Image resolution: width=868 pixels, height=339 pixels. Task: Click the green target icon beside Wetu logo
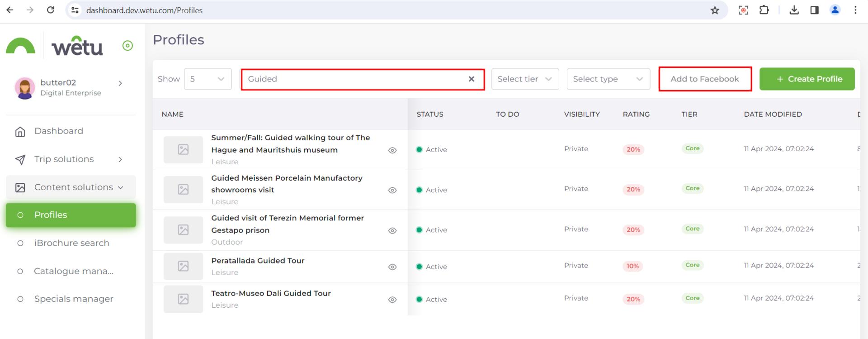pos(127,46)
